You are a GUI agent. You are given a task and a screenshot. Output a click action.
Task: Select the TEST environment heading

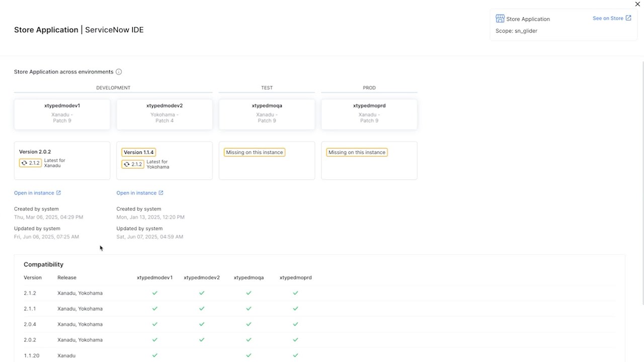click(x=267, y=87)
